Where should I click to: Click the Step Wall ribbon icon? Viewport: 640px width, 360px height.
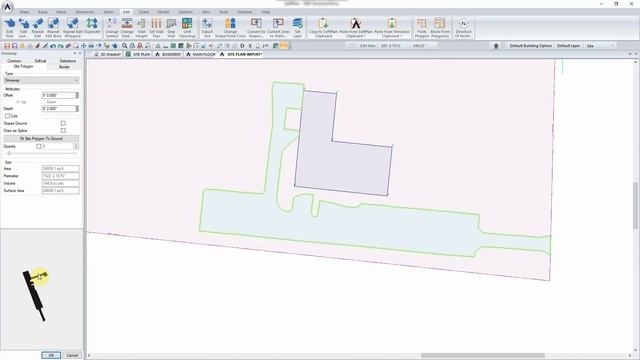click(171, 27)
